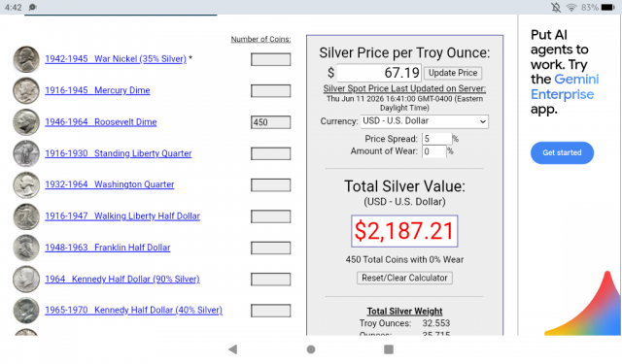Click the 450 Total Coins with 0% Wear text
The height and width of the screenshot is (364, 622).
(404, 259)
